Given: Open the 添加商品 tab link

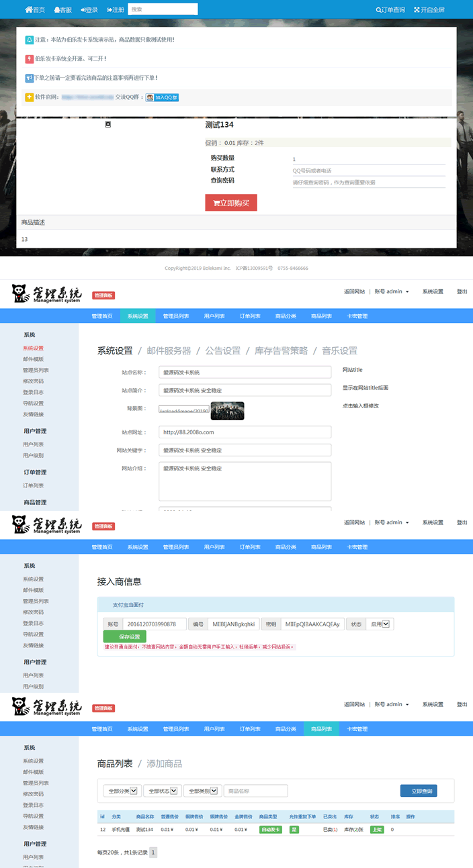Looking at the screenshot, I should point(164,763).
